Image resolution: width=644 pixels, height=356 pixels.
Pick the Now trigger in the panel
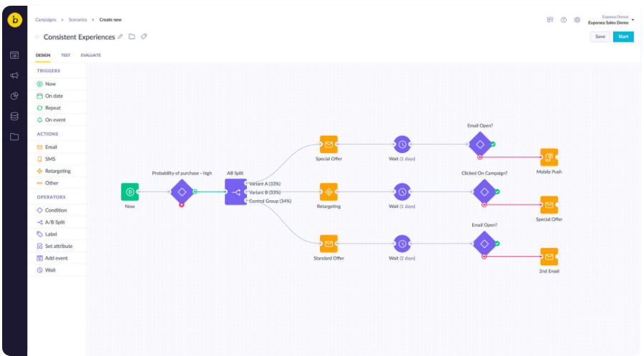57,84
